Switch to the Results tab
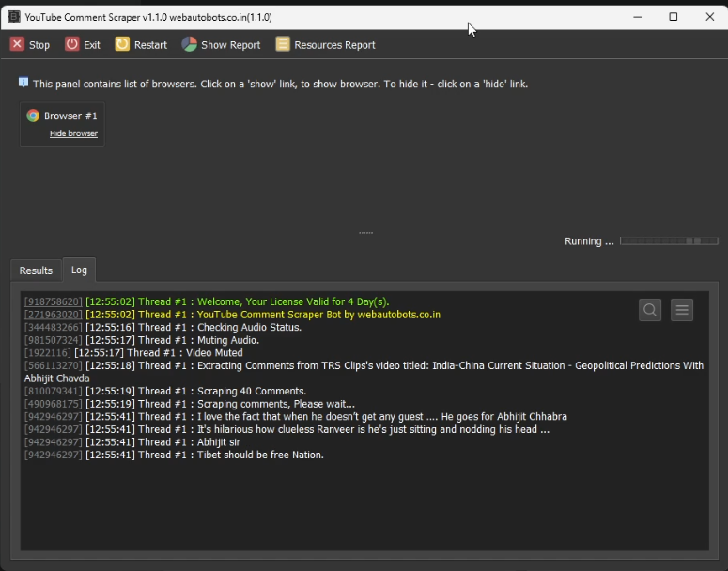The image size is (728, 571). coord(36,270)
